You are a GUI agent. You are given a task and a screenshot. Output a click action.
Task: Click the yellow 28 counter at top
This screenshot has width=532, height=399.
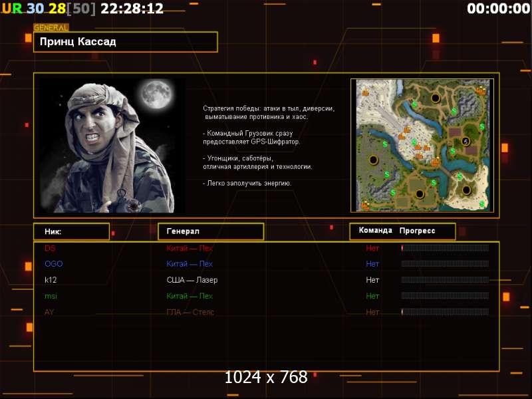pos(57,9)
